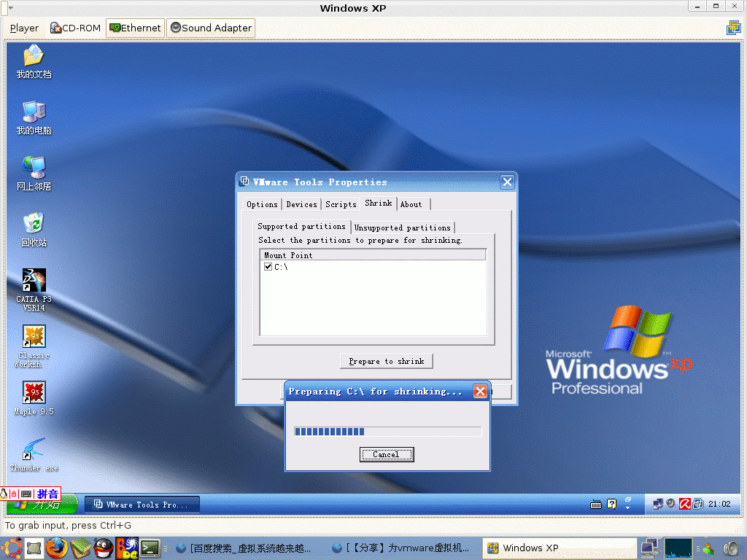
Task: Open the language bar options arrow
Action: click(628, 507)
